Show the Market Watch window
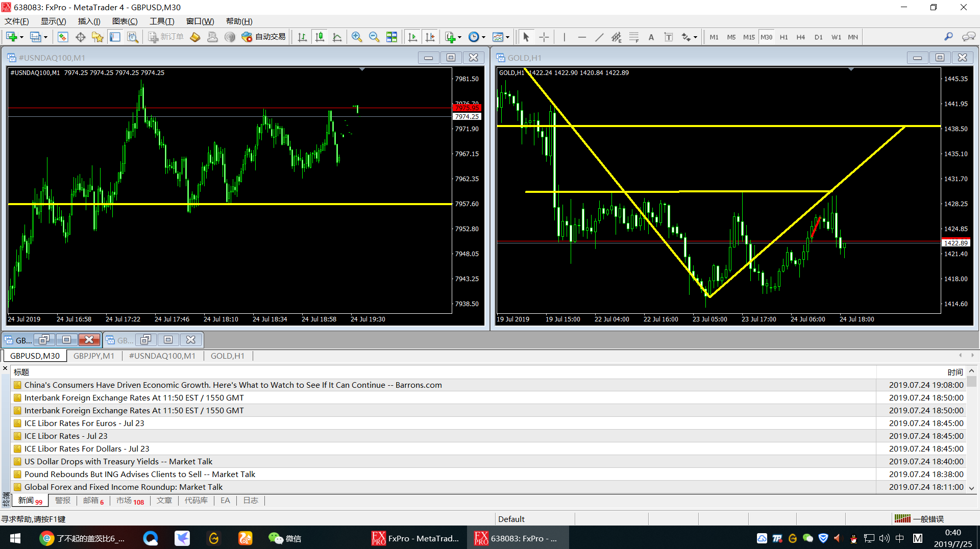This screenshot has height=549, width=980. (63, 37)
